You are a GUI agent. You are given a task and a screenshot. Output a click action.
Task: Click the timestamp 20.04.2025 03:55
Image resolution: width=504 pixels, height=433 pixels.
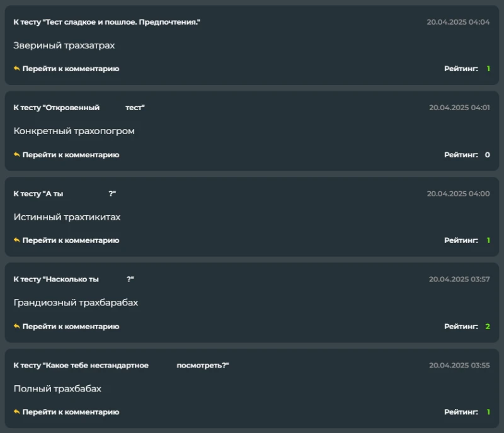pos(459,365)
